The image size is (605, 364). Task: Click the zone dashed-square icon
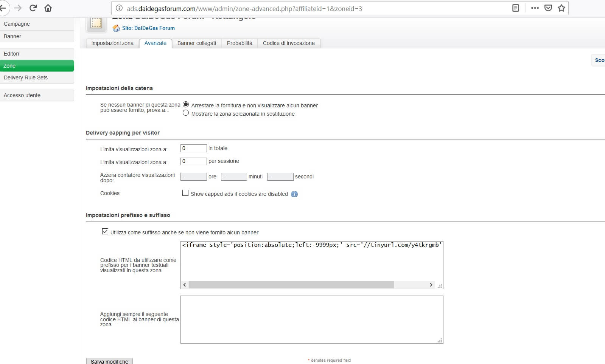[x=96, y=23]
